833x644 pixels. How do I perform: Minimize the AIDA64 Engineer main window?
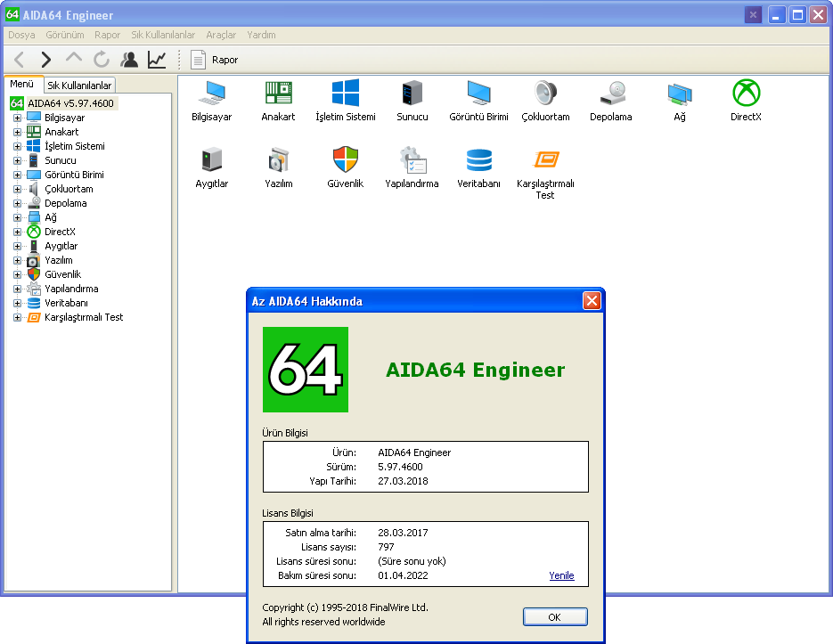click(x=777, y=15)
